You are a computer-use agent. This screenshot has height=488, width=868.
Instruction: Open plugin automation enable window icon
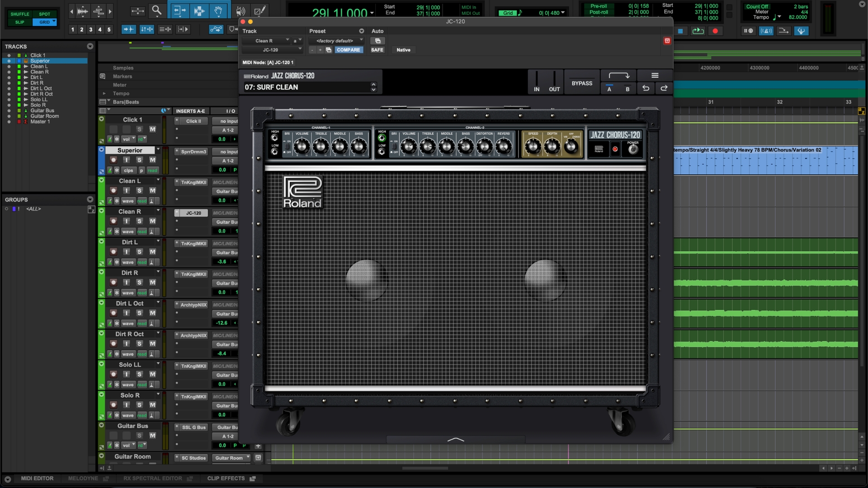[x=377, y=41]
